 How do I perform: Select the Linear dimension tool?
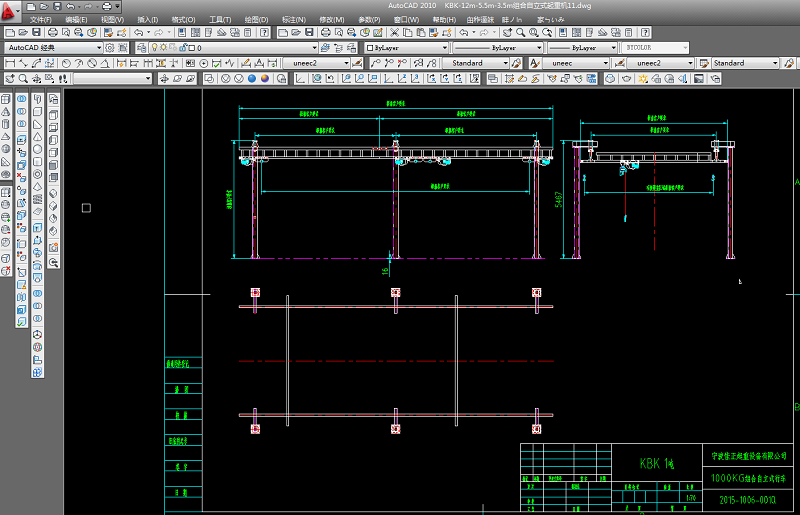tap(9, 63)
